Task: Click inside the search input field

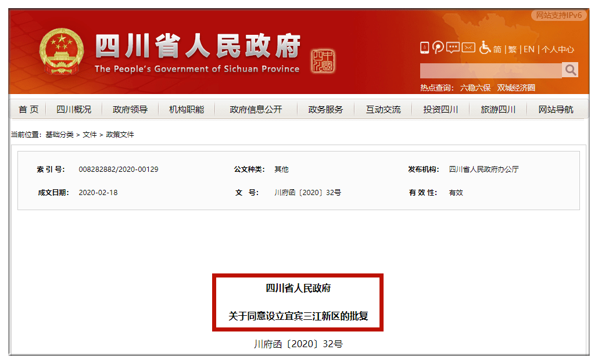Action: [488, 70]
